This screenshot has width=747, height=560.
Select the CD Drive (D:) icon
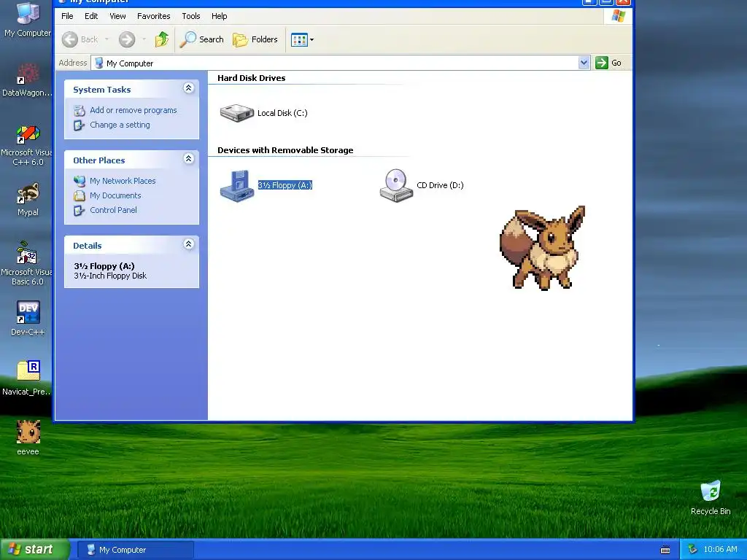[396, 185]
